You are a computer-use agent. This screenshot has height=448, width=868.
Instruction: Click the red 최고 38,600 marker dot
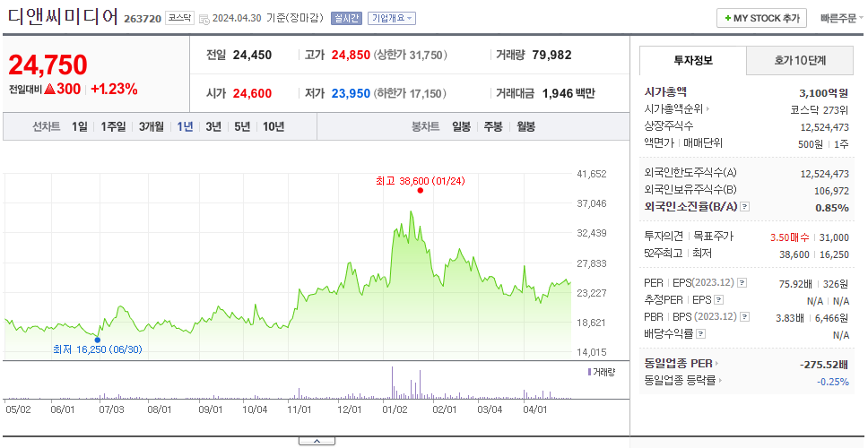point(421,190)
